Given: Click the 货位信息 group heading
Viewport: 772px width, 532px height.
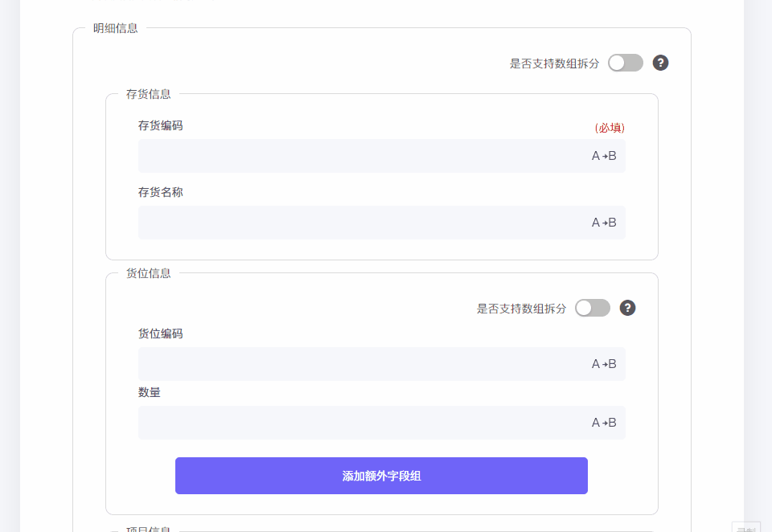Looking at the screenshot, I should click(148, 273).
